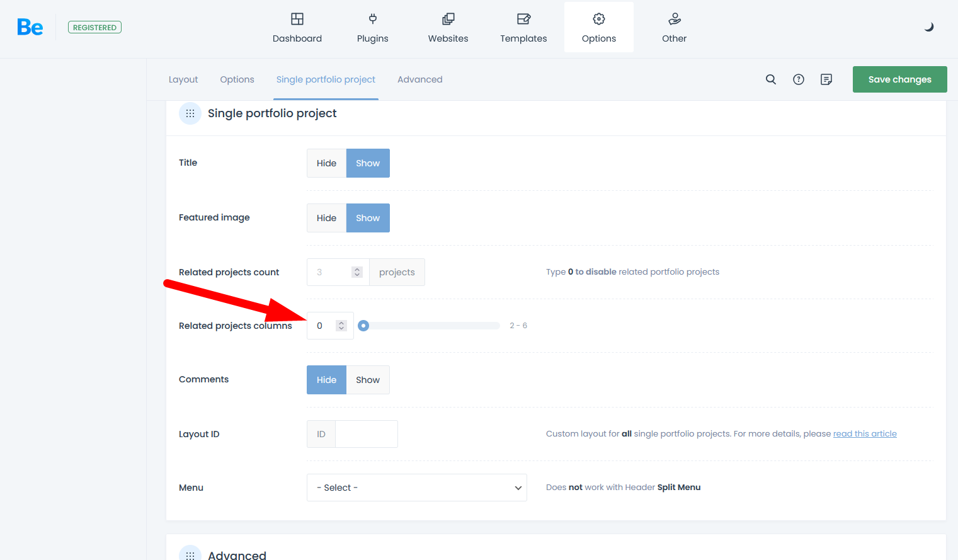Screen dimensions: 958x560
Task: Set Featured image to Hide
Action: click(x=326, y=218)
